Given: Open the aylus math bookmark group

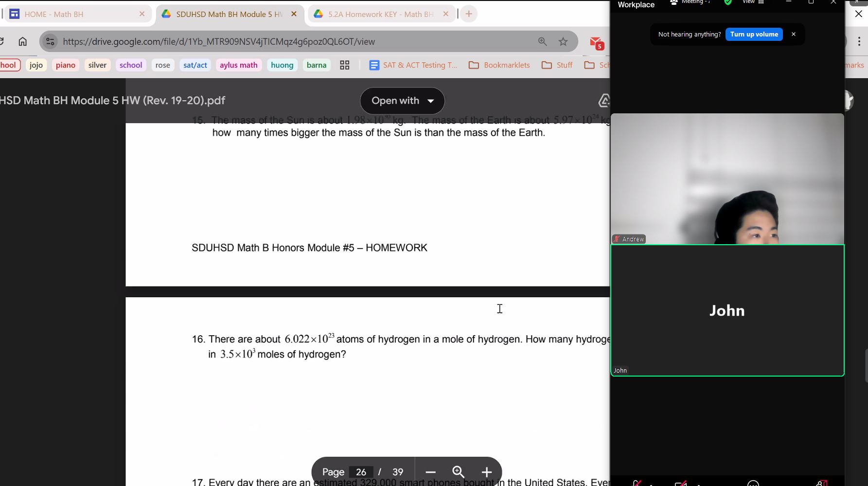Looking at the screenshot, I should (x=239, y=65).
